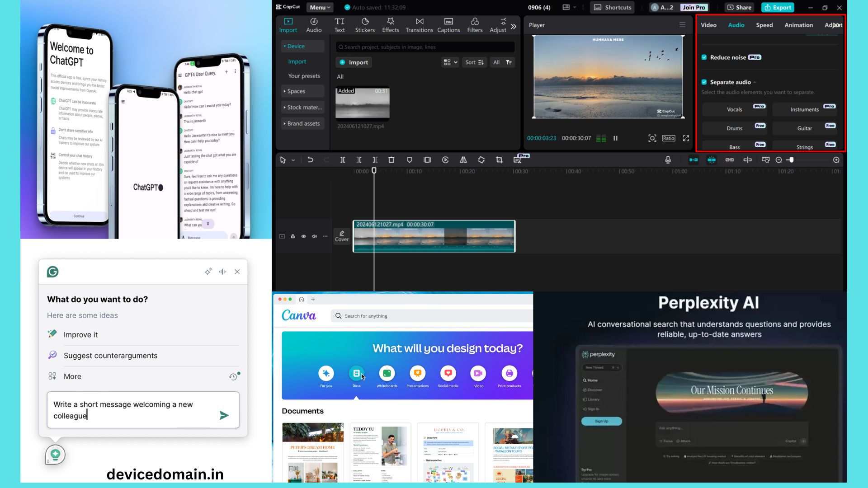Click the Mirror flip icon above timeline
The width and height of the screenshot is (868, 488).
coord(463,160)
